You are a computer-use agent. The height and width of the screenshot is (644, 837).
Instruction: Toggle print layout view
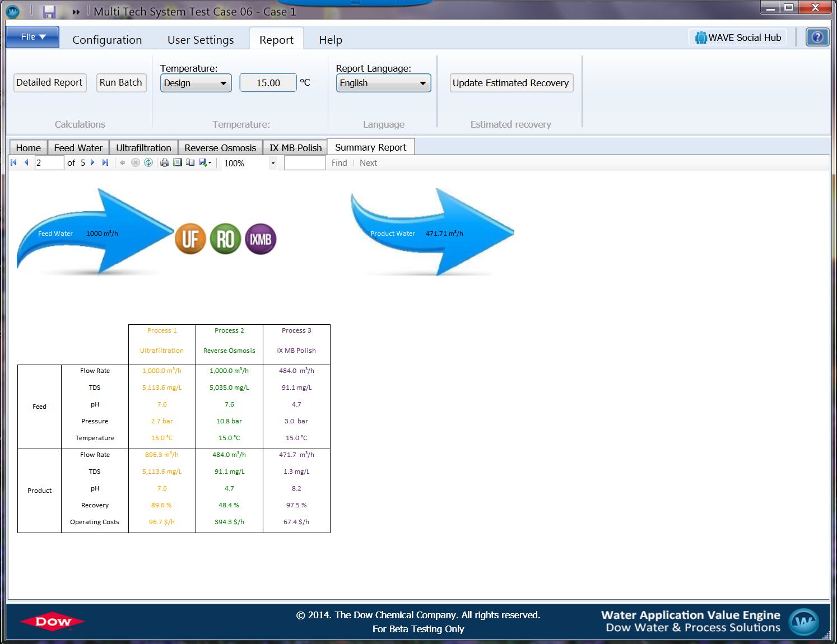pos(178,163)
